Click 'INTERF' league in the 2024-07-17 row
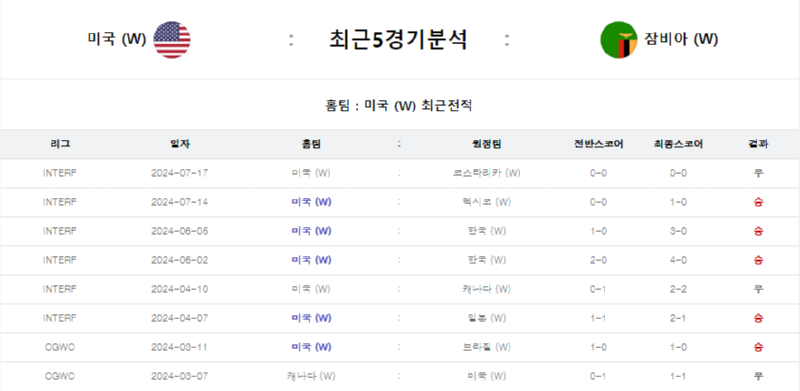The height and width of the screenshot is (391, 800). click(60, 173)
